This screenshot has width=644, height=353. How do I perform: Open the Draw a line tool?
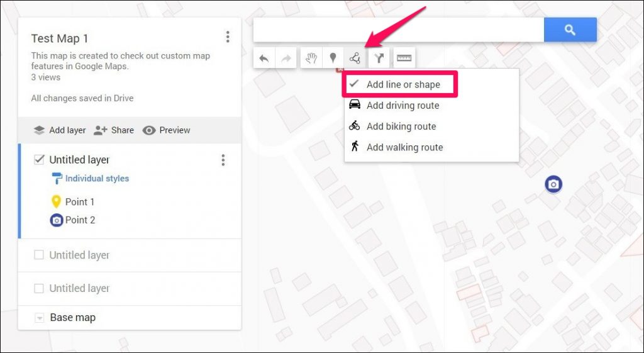(x=355, y=59)
